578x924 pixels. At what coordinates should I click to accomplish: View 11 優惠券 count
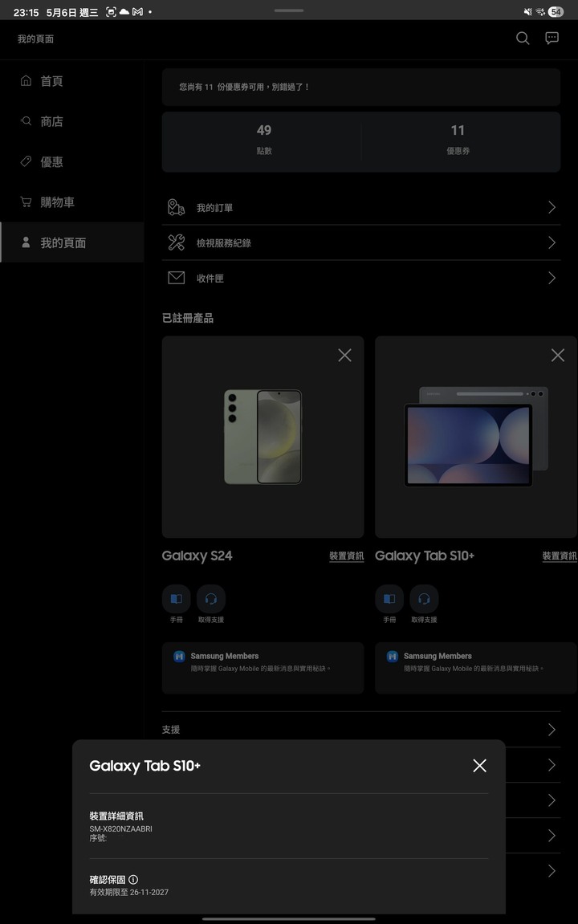[458, 140]
